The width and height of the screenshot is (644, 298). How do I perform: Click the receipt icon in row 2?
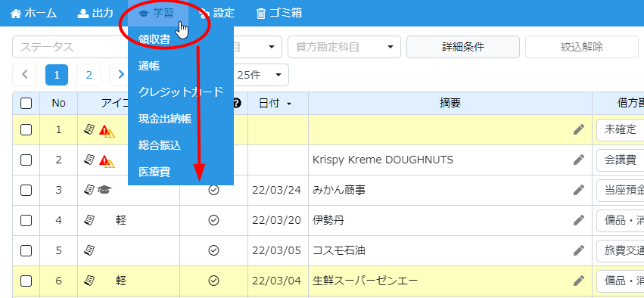point(89,160)
